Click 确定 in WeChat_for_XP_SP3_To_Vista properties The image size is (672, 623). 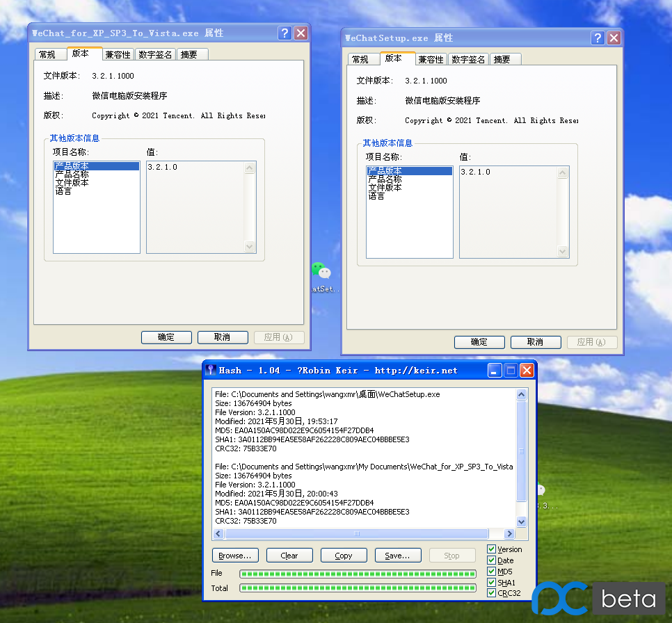(166, 337)
